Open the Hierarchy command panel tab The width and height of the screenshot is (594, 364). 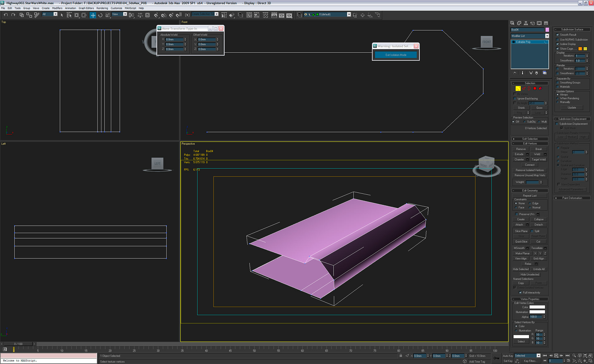tap(526, 23)
